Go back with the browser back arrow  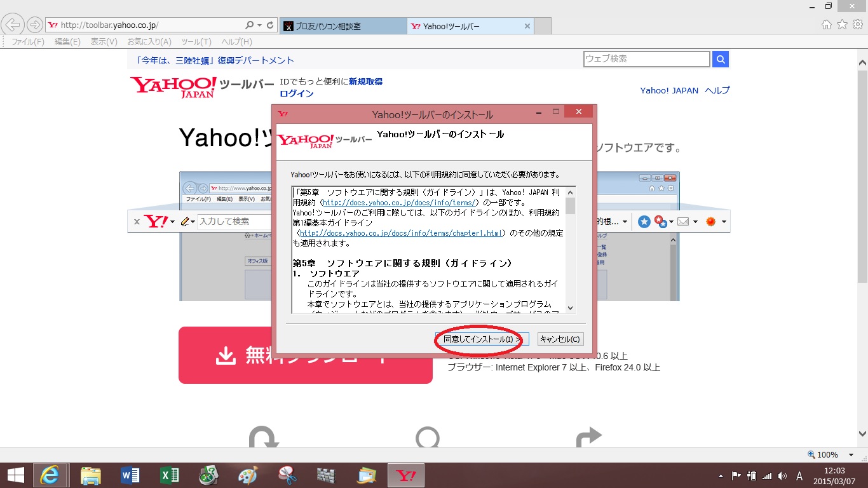coord(13,25)
